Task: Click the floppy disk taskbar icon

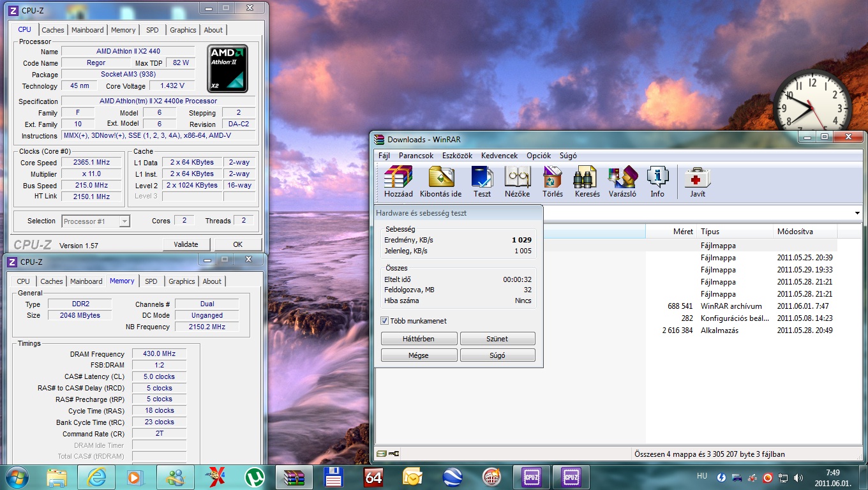Action: coord(334,477)
